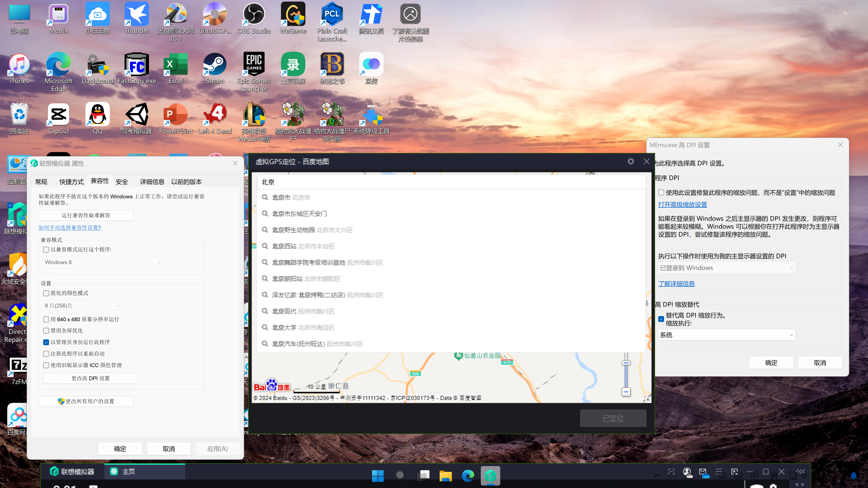Select the 回收站 recycle bin icon
The width and height of the screenshot is (868, 488).
click(x=19, y=119)
